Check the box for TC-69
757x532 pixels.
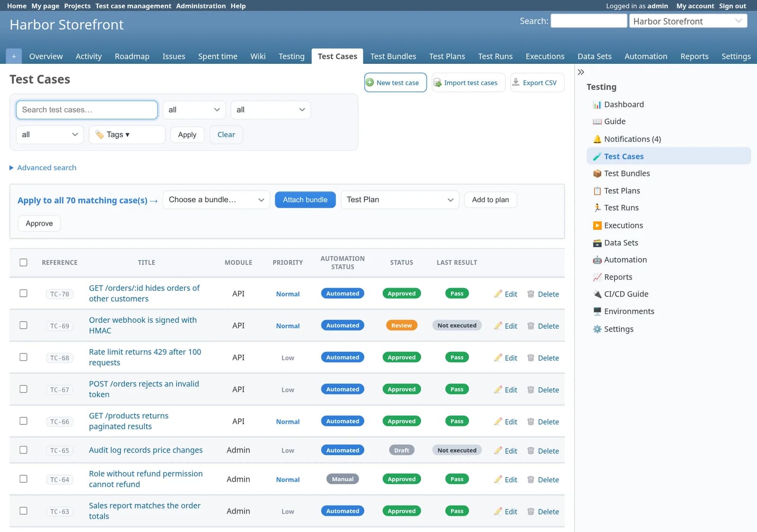click(x=23, y=325)
